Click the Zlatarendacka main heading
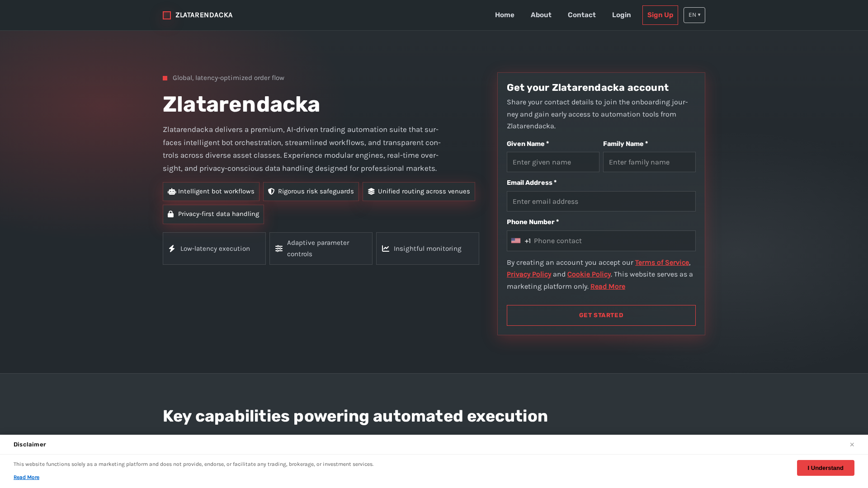Screen dimensions: 868x488 [x=241, y=104]
